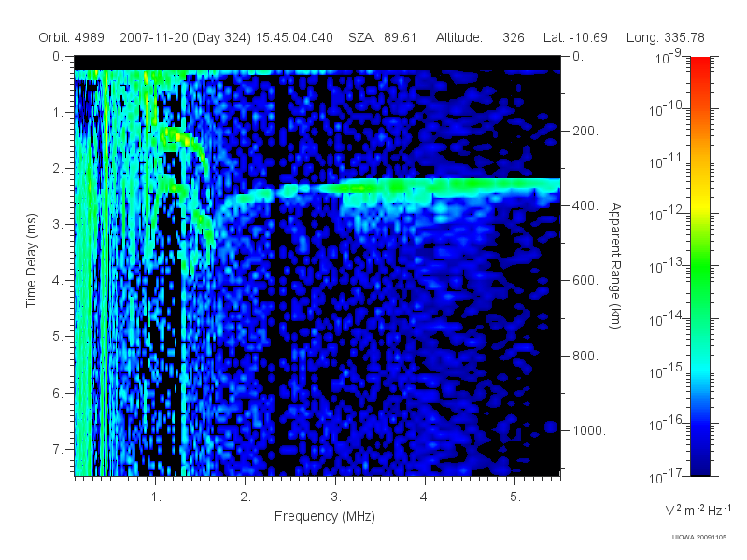Image resolution: width=747 pixels, height=560 pixels.
Task: Click the '4.' tick on frequency axis
Action: [426, 497]
